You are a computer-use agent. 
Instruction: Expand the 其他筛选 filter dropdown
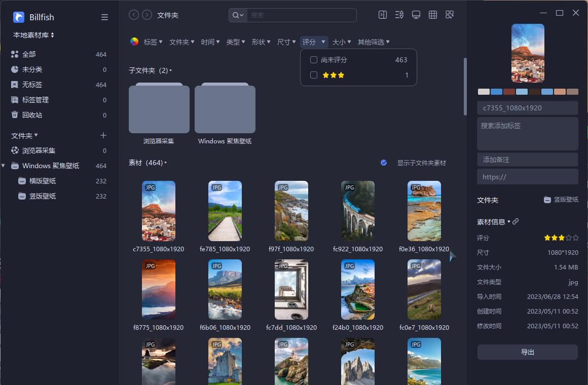coord(374,42)
